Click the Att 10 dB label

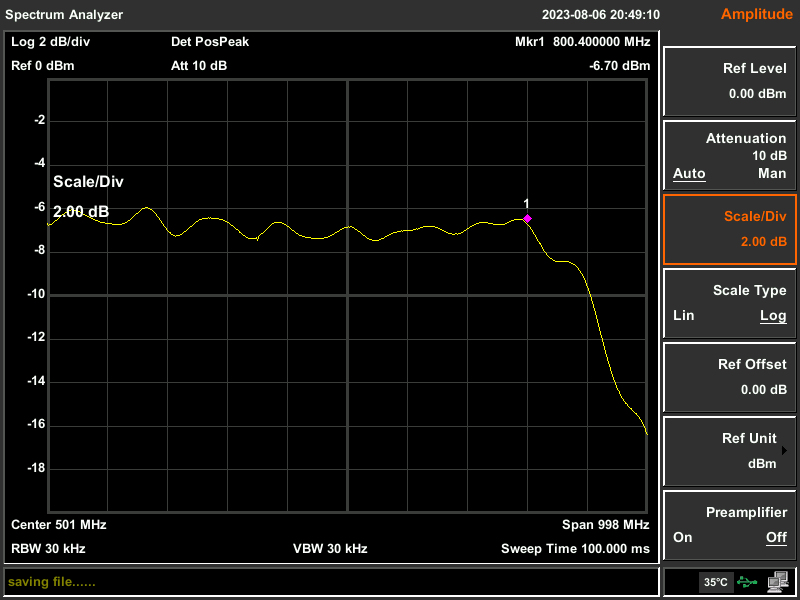[199, 66]
